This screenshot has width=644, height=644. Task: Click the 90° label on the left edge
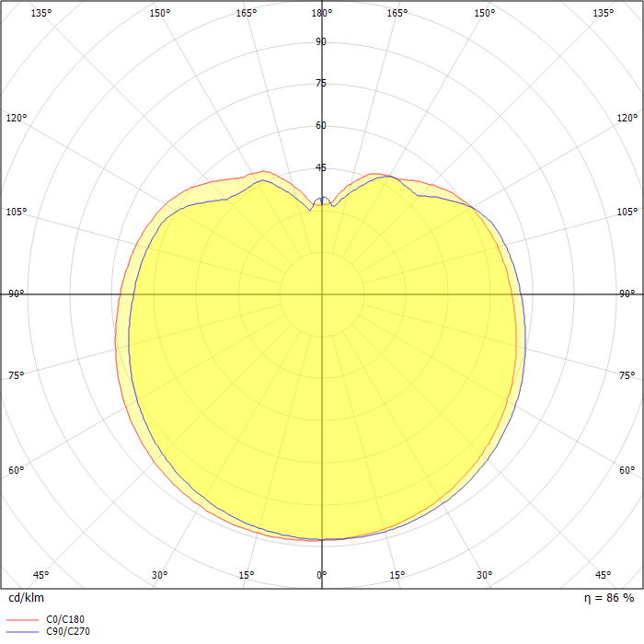click(17, 294)
